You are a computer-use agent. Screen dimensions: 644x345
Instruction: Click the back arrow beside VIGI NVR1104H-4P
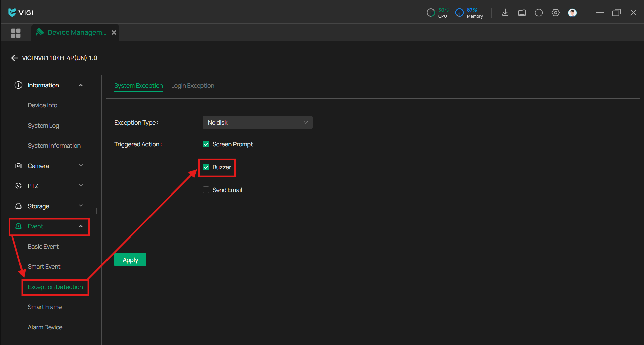coord(14,58)
